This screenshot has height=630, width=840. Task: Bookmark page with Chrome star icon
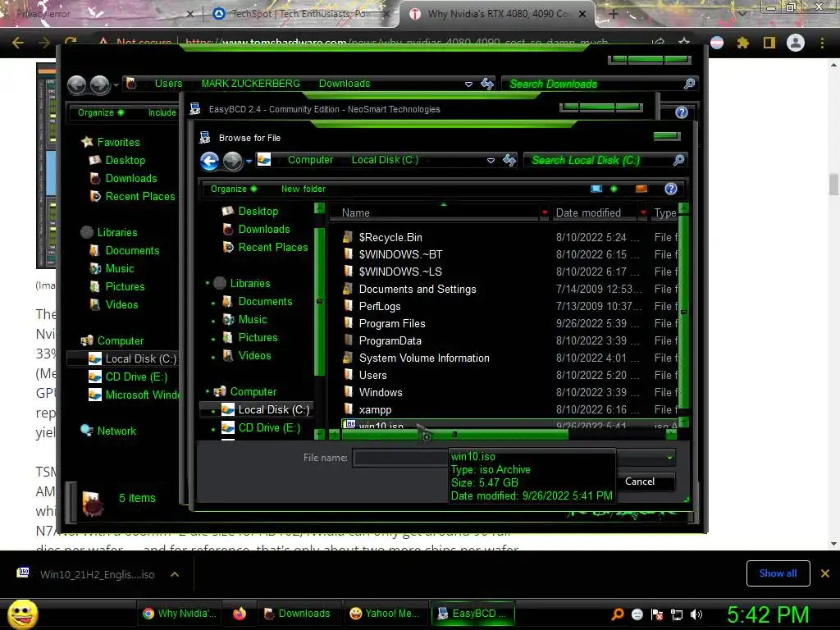click(x=684, y=43)
